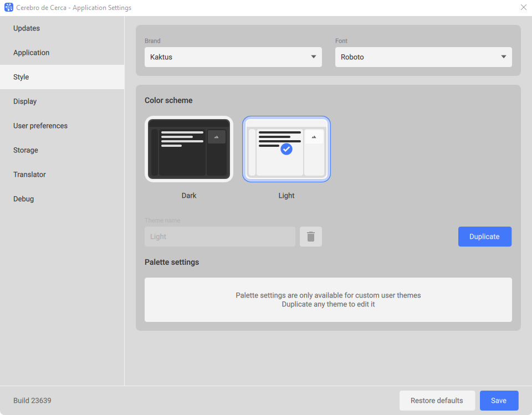Click Restore defaults
This screenshot has height=415, width=532.
coord(437,400)
